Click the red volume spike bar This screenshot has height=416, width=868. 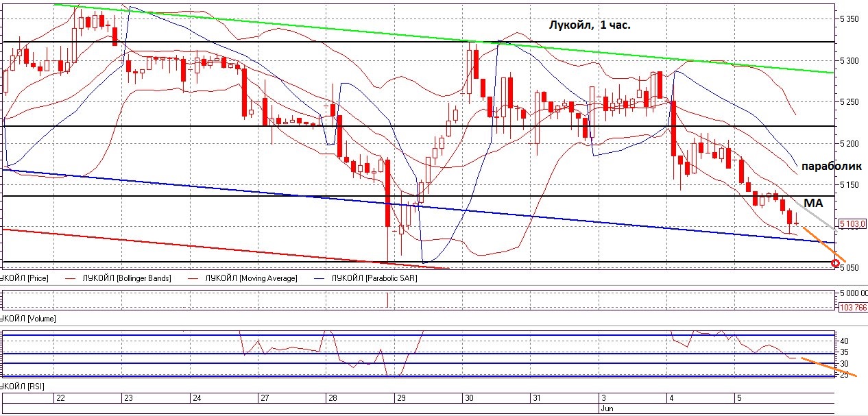(x=387, y=299)
